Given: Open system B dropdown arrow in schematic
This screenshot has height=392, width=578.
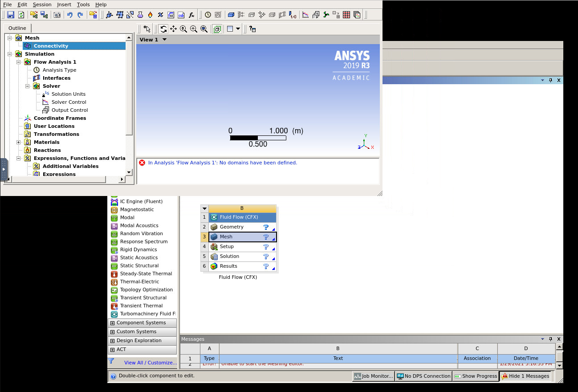Looking at the screenshot, I should (204, 208).
